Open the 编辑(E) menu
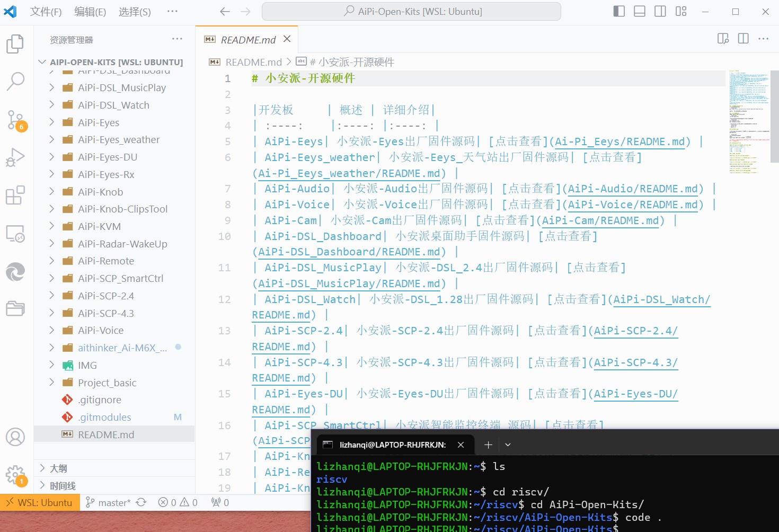This screenshot has width=779, height=532. (90, 12)
